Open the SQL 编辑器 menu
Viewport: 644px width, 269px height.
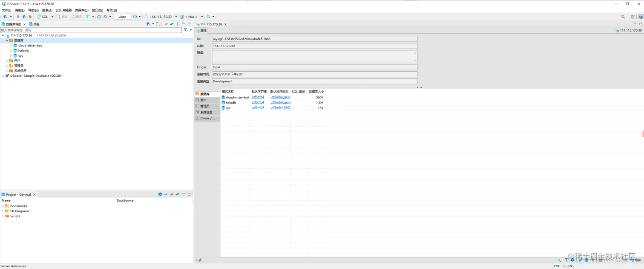pos(64,10)
